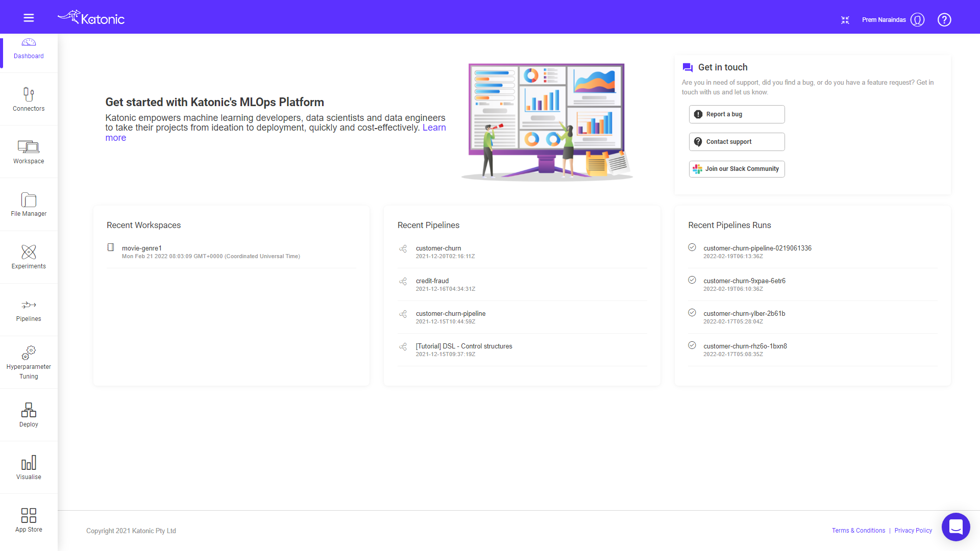Click Report a bug button
The height and width of the screenshot is (551, 980).
(737, 114)
